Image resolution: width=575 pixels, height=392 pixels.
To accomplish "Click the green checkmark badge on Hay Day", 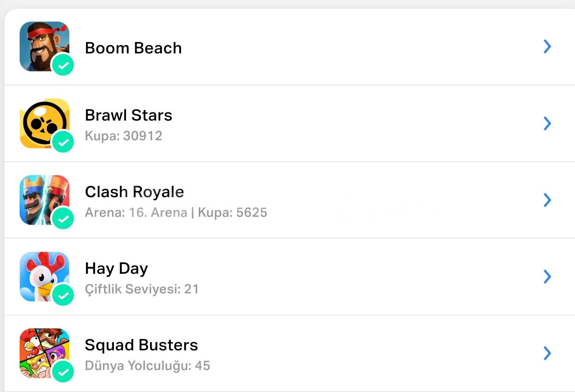I will point(63,295).
